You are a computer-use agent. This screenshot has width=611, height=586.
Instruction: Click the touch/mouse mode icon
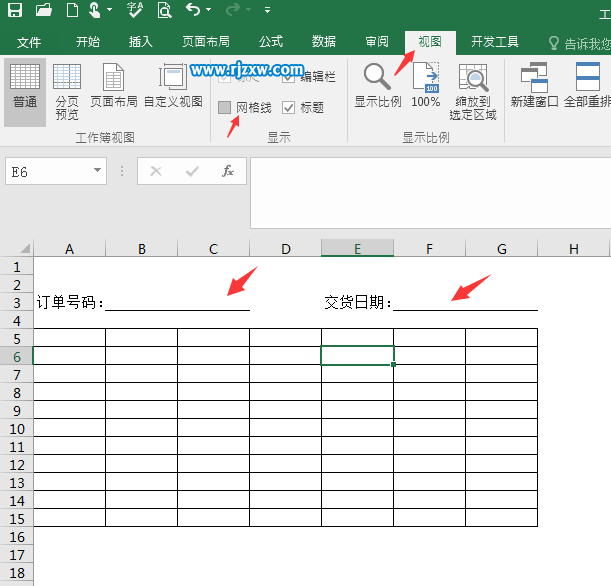tap(95, 10)
